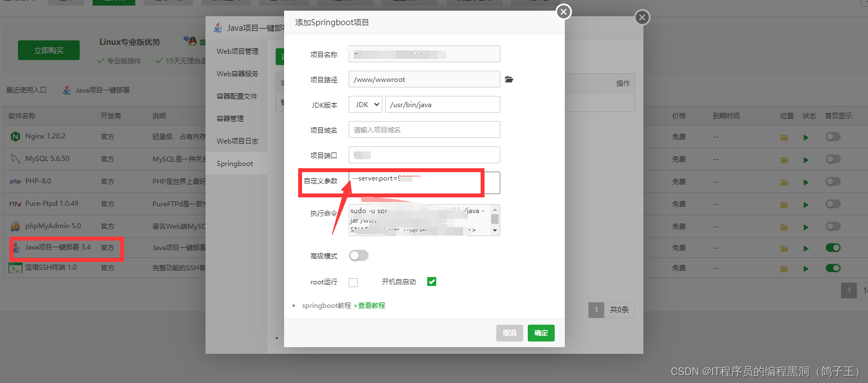Open the Web项目日志 tab

click(237, 141)
